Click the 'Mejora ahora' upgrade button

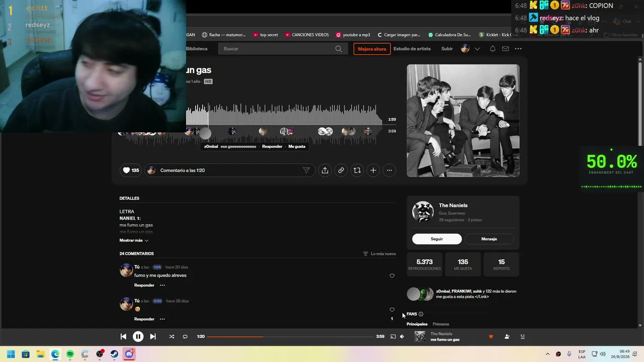(372, 49)
